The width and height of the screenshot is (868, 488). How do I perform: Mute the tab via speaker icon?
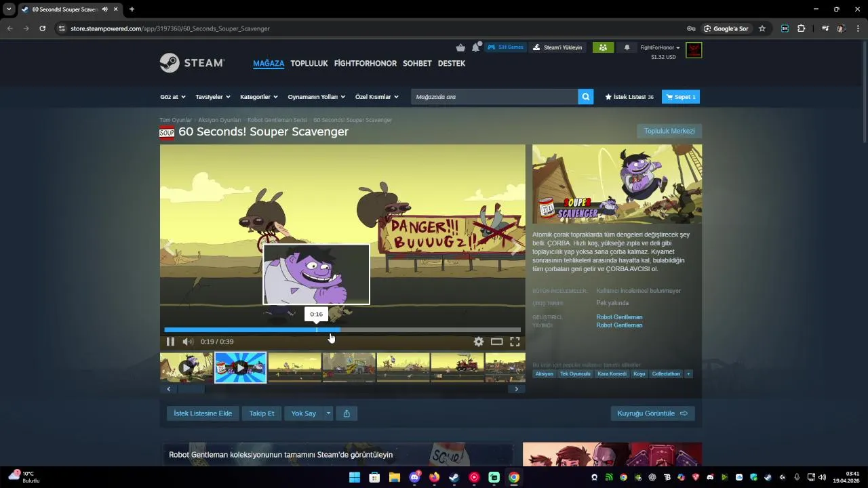(104, 9)
